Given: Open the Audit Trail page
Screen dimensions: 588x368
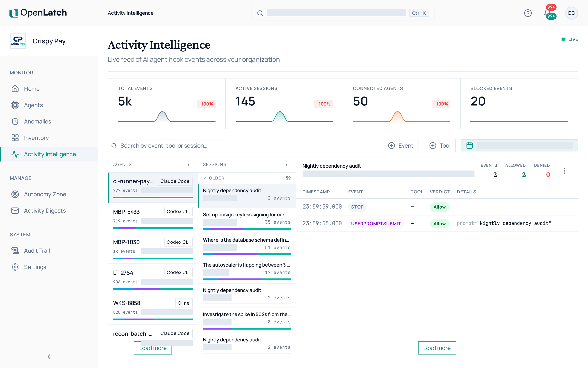Looking at the screenshot, I should coord(49,251).
